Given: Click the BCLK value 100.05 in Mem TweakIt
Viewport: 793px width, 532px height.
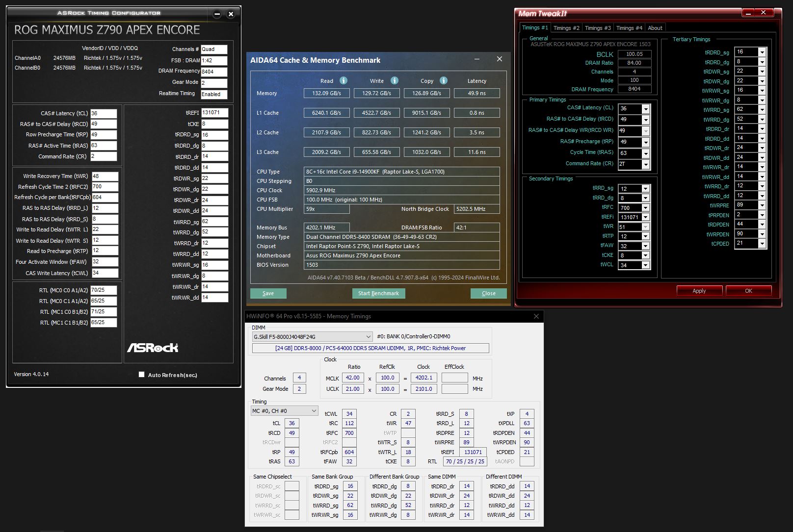Looking at the screenshot, I should (x=634, y=54).
